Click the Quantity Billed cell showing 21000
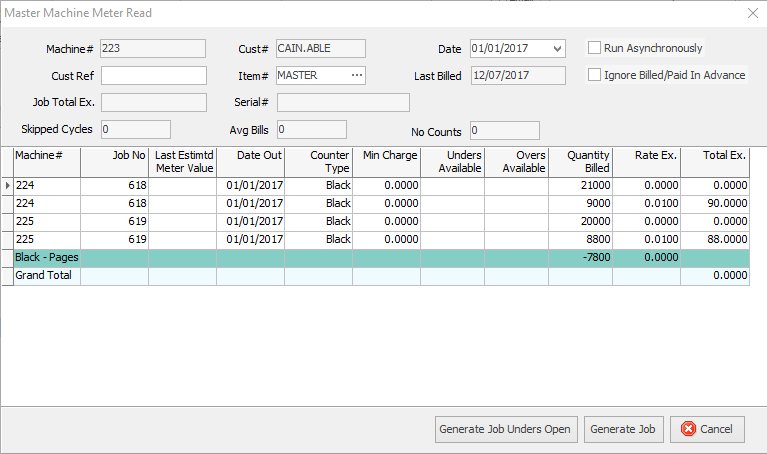The image size is (767, 454). pyautogui.click(x=580, y=185)
